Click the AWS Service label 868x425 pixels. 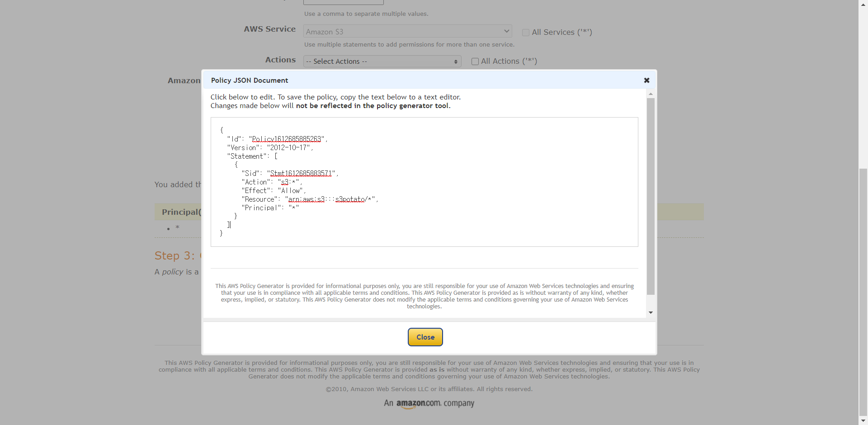[x=270, y=29]
